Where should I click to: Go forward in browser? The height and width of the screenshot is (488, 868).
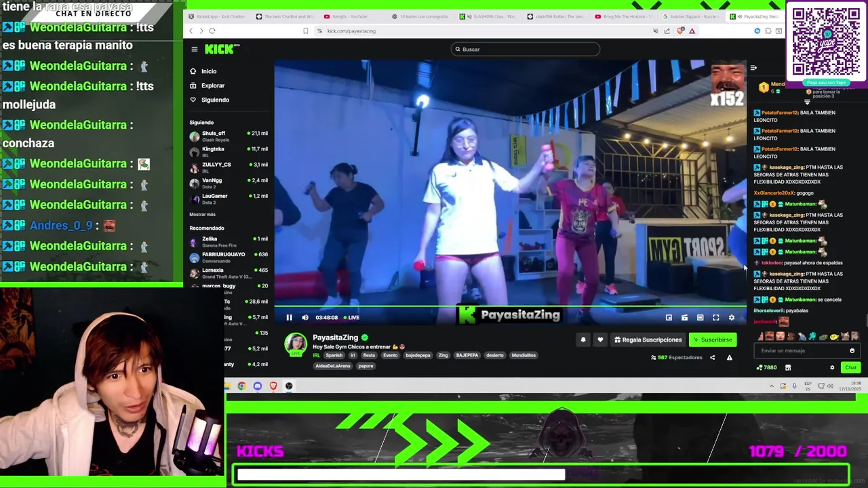tap(201, 30)
